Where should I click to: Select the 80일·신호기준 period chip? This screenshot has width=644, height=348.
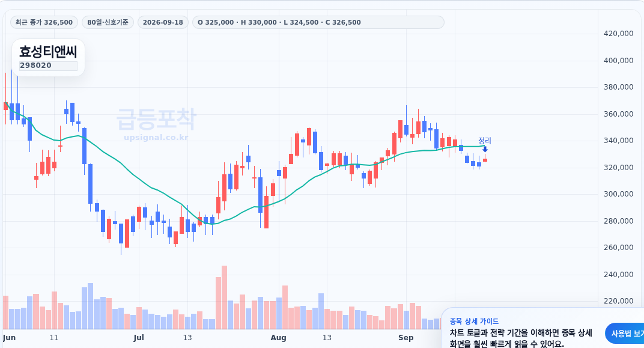tap(108, 22)
